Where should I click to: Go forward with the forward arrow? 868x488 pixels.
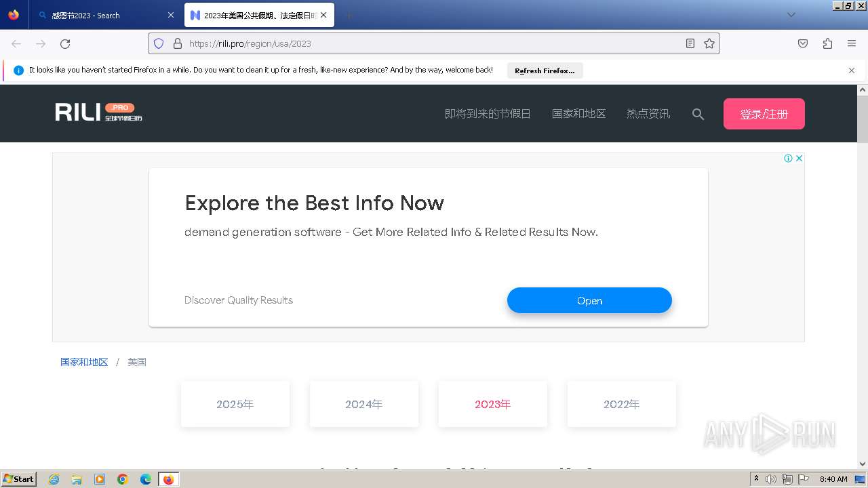(x=41, y=43)
